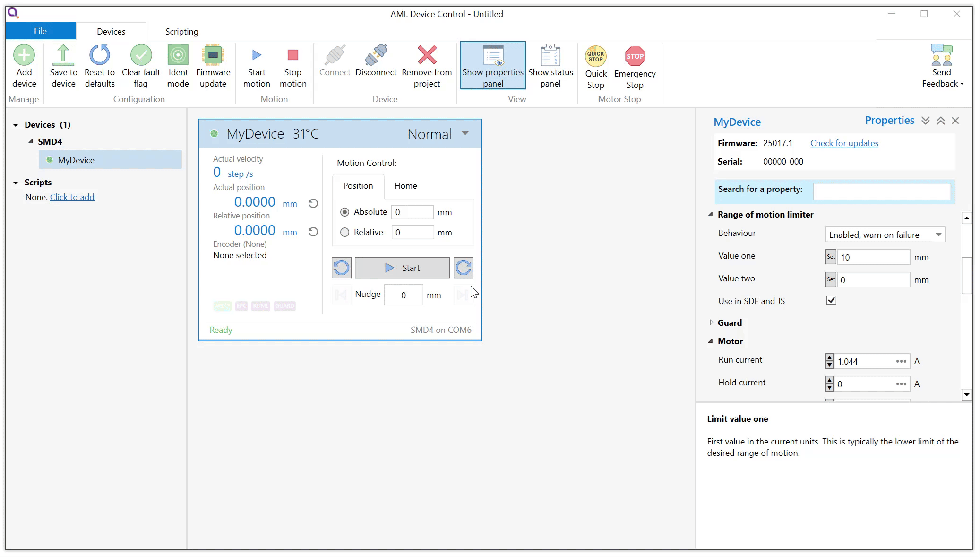Screen dimensions: 980x557
Task: Select the Absolute position radio button
Action: point(345,212)
